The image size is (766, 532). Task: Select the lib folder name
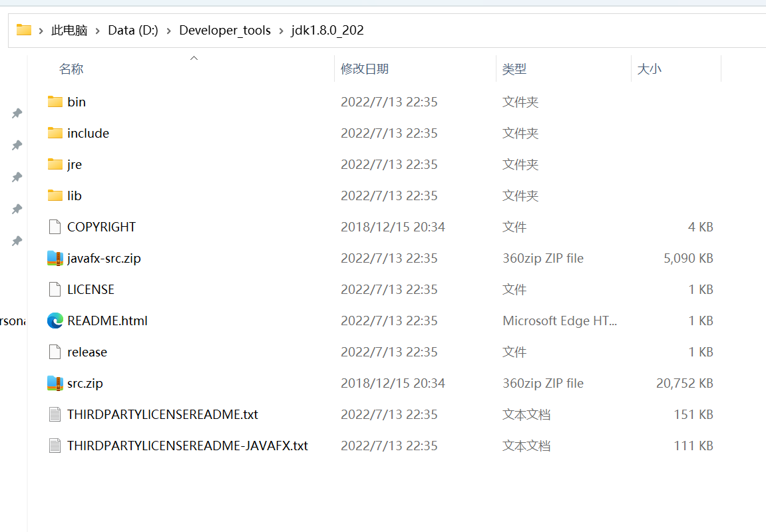75,196
